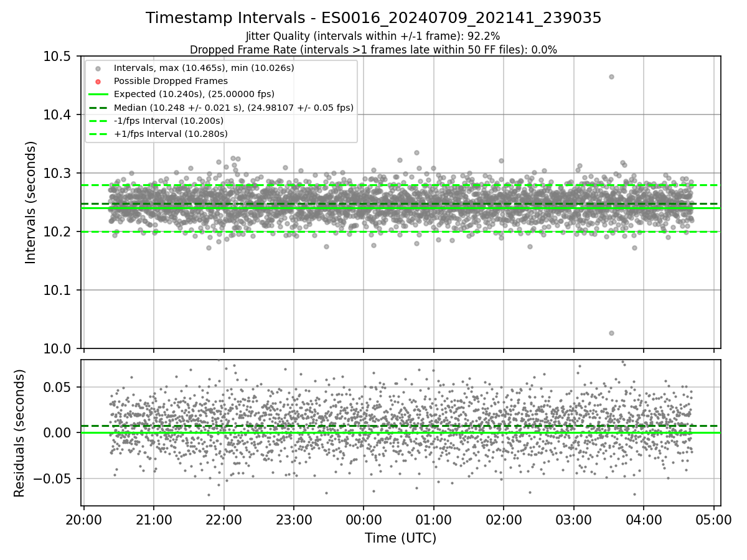Click the Dropped Frame Rate 0.0% subtitle
Image resolution: width=747 pixels, height=560 pixels.
coord(374,50)
